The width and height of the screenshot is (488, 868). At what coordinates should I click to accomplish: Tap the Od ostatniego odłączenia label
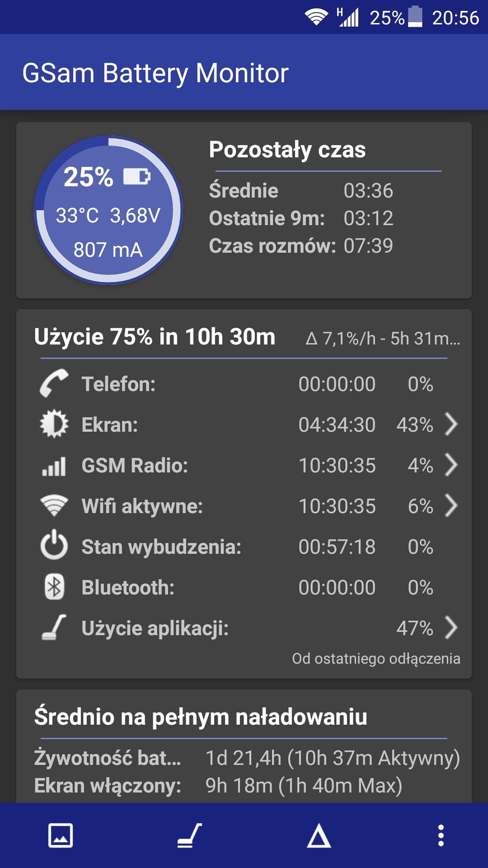(x=376, y=659)
